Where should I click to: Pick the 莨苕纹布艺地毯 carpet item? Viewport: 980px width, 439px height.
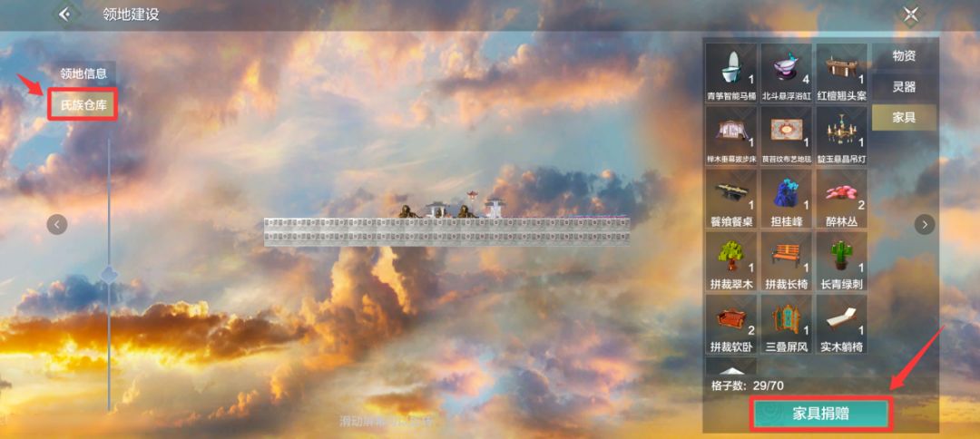pyautogui.click(x=786, y=136)
